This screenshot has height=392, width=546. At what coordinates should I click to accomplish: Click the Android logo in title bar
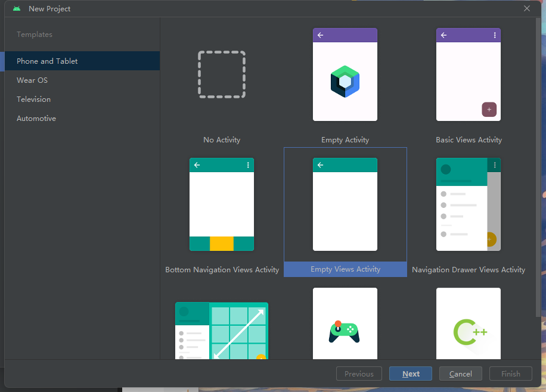coord(16,9)
